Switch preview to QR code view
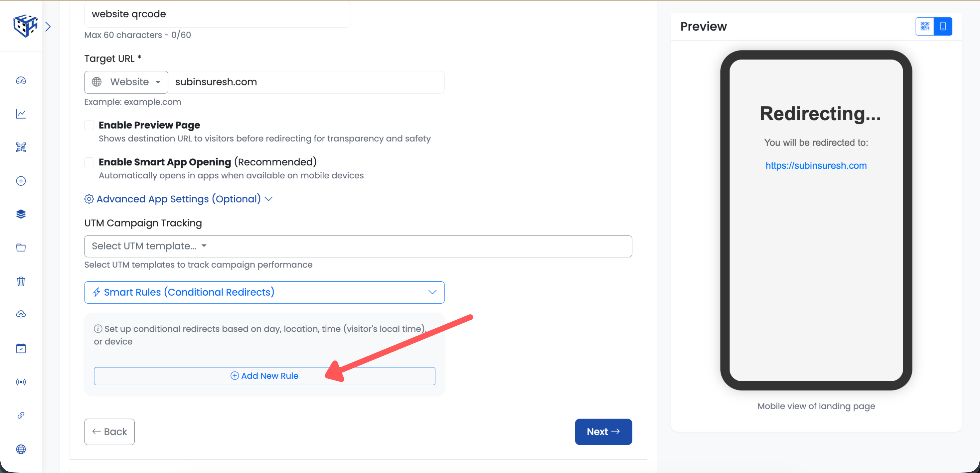The image size is (980, 473). click(x=925, y=26)
